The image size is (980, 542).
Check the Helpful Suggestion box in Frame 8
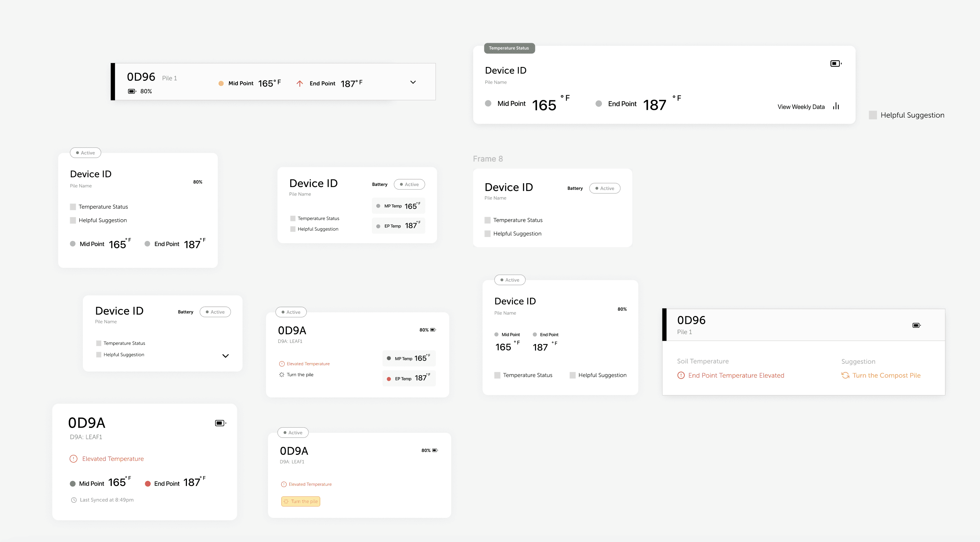coord(487,234)
